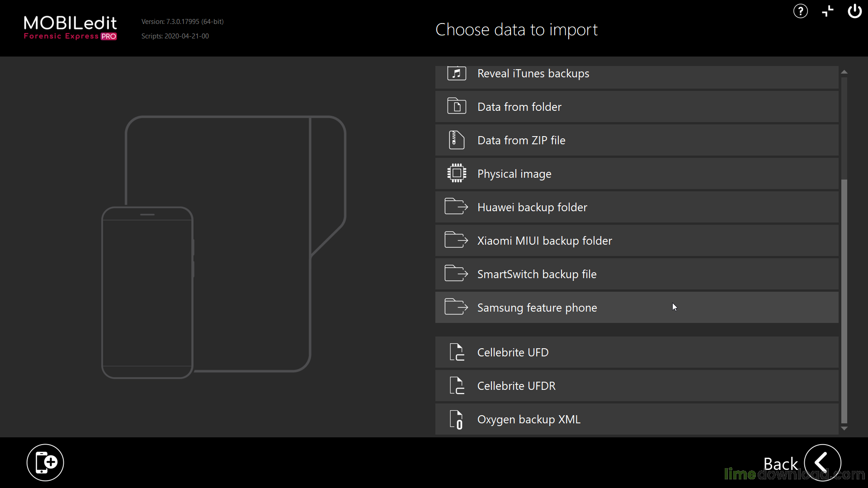Screen dimensions: 868x488
Task: Click the power/exit icon top right
Action: point(854,11)
